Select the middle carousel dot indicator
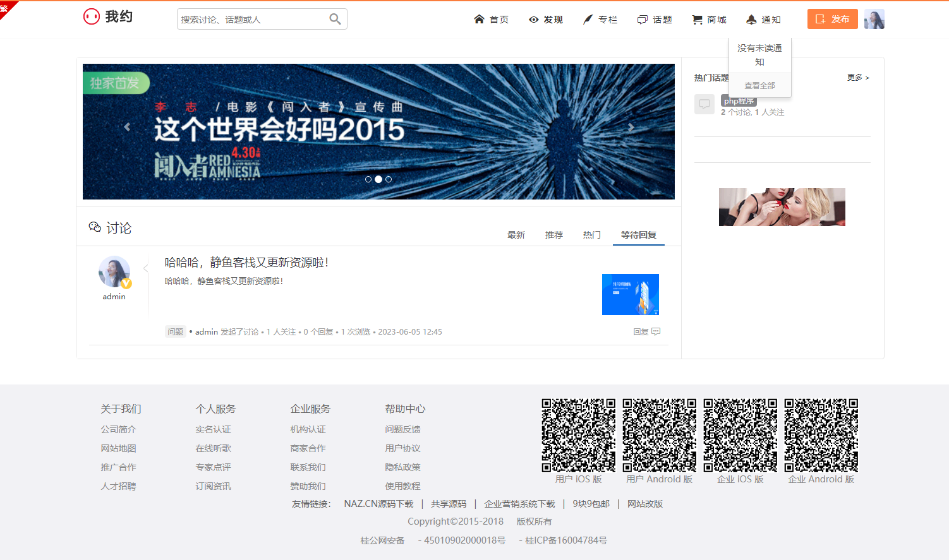The image size is (949, 560). pos(378,179)
